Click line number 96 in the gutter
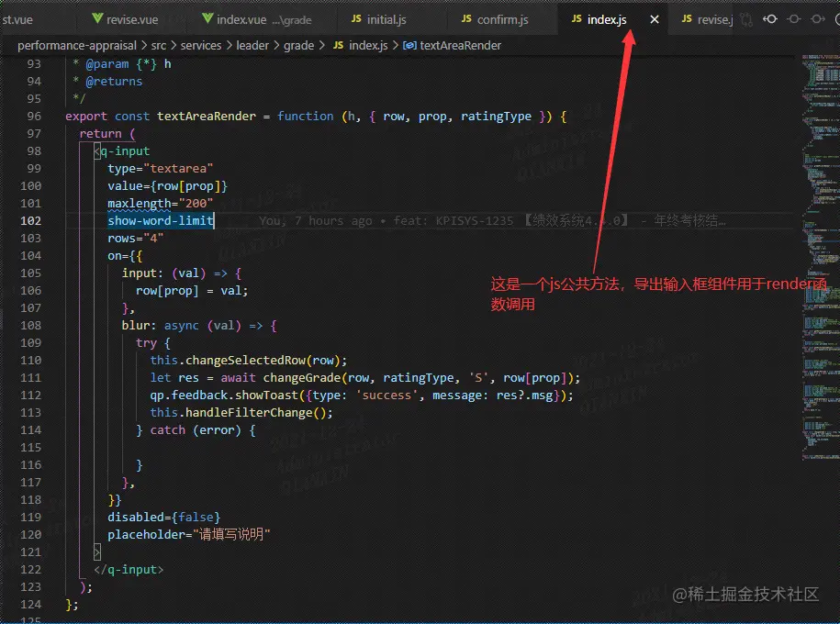This screenshot has height=624, width=840. coord(34,117)
